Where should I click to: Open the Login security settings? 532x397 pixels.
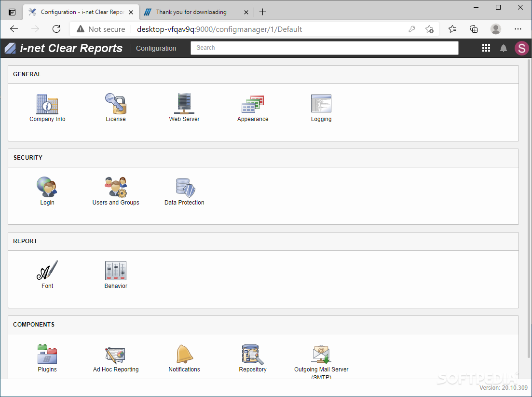pos(47,191)
